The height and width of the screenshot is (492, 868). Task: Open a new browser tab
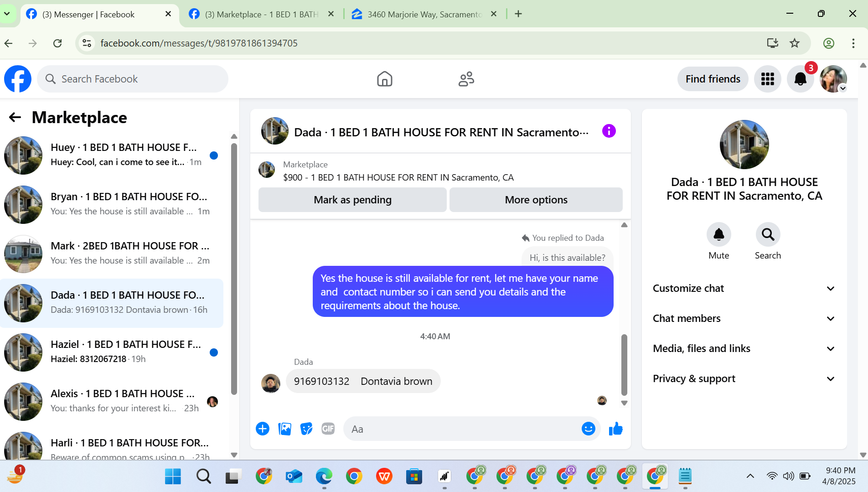tap(518, 14)
